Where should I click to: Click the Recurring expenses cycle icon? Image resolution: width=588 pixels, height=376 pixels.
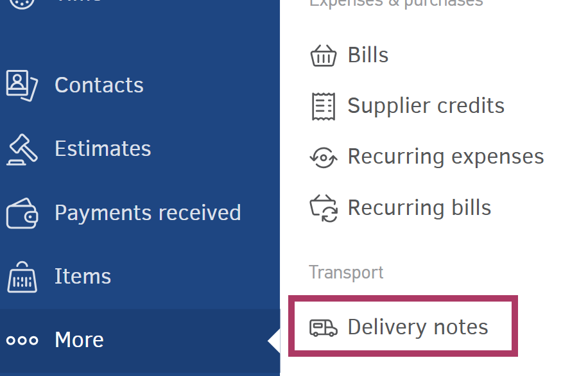pos(323,157)
